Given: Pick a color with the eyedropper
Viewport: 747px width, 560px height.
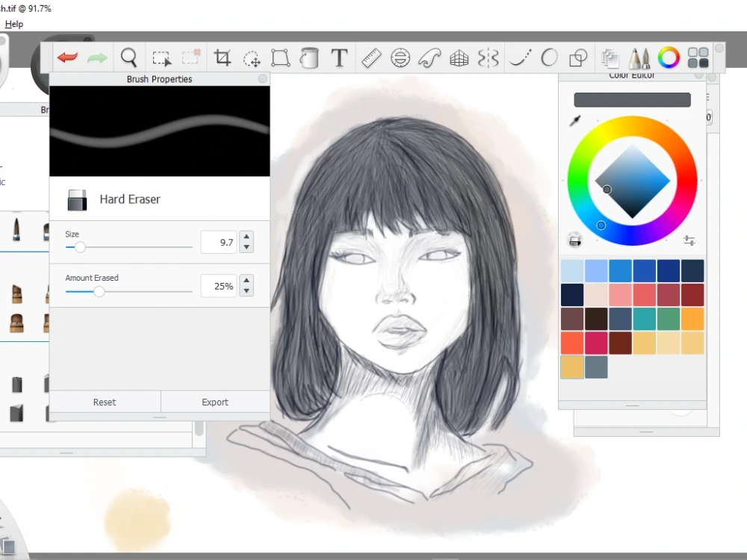Looking at the screenshot, I should (x=575, y=121).
